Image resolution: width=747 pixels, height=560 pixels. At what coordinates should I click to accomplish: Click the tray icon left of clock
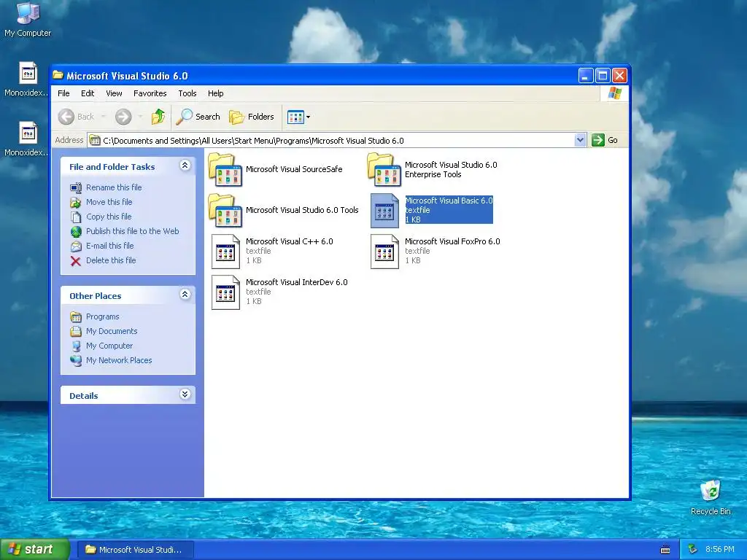(693, 550)
